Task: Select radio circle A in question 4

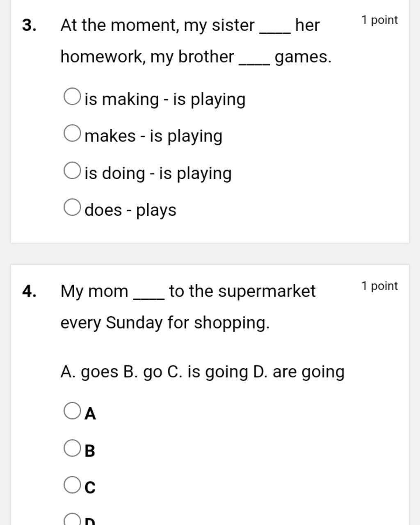Action: [72, 411]
